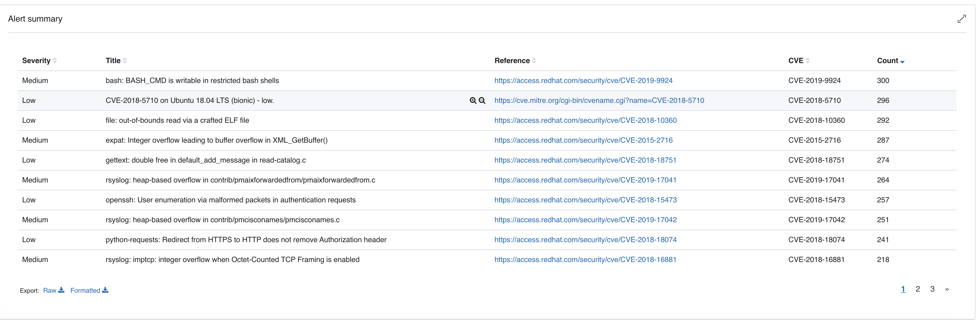Click the openssh User enumeration title cell

[x=230, y=200]
